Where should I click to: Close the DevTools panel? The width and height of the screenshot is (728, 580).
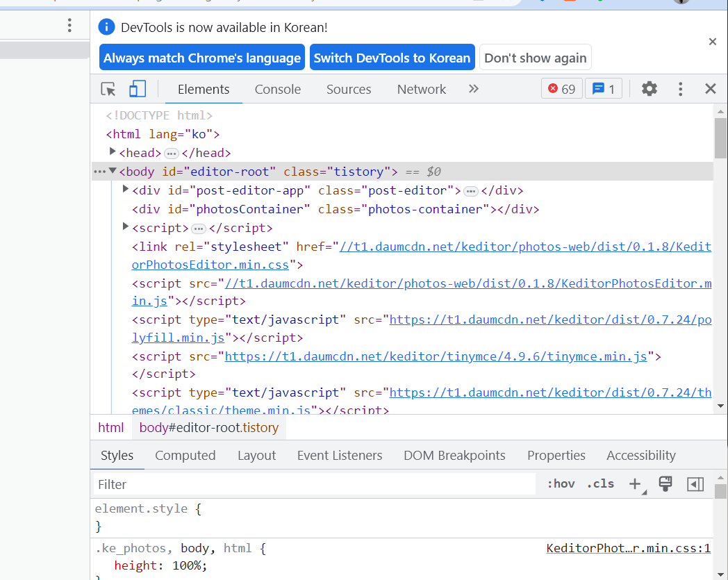711,89
